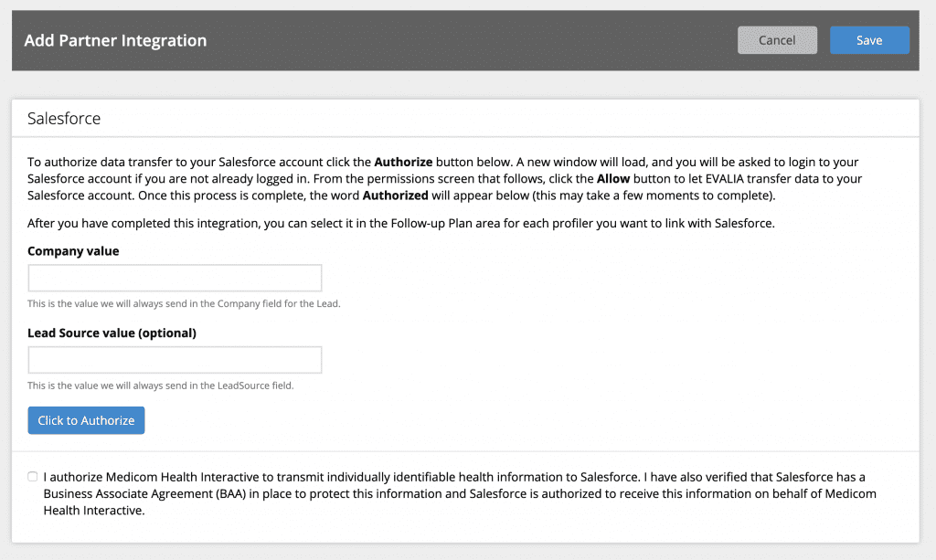936x560 pixels.
Task: Click the Cancel button
Action: [777, 40]
